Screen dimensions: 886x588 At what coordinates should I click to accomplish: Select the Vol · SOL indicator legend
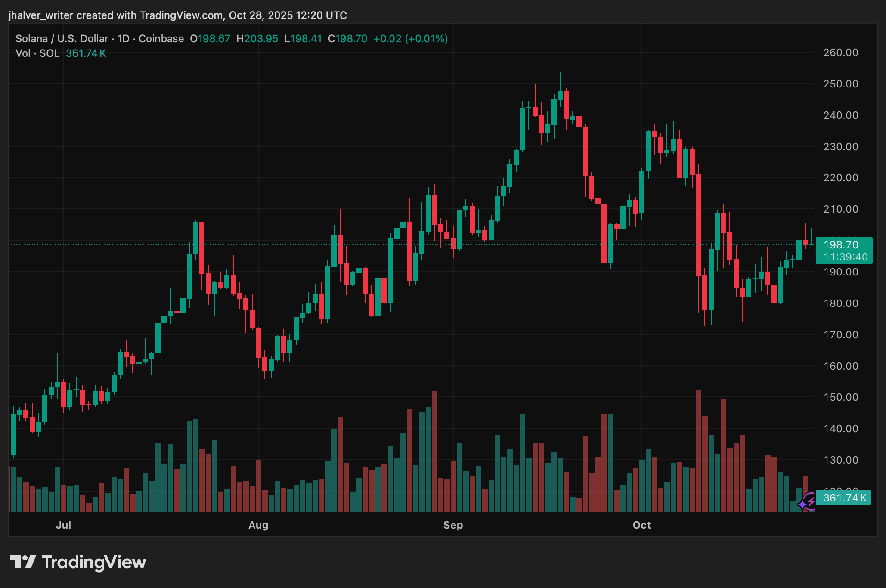coord(37,53)
